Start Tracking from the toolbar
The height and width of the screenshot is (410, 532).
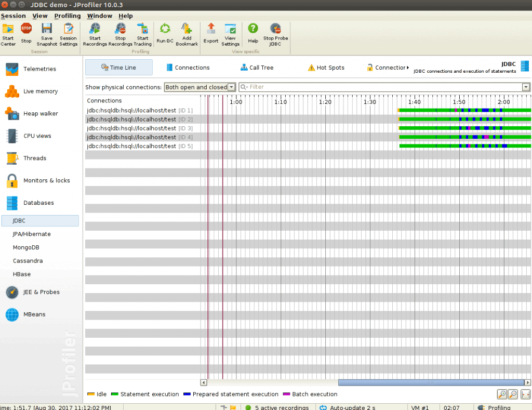142,35
